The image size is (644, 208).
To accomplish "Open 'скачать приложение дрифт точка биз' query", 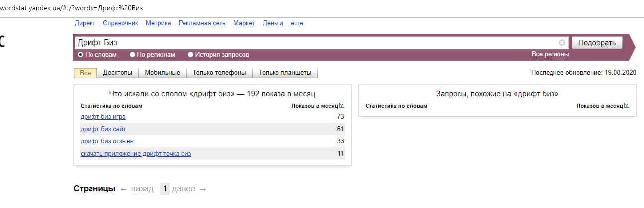I will (136, 154).
